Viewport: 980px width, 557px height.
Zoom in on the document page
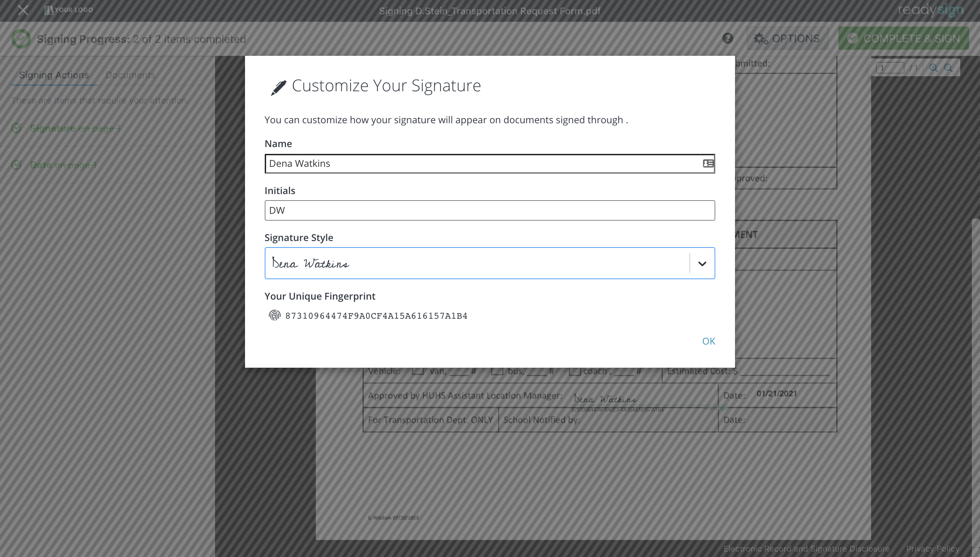(x=933, y=68)
